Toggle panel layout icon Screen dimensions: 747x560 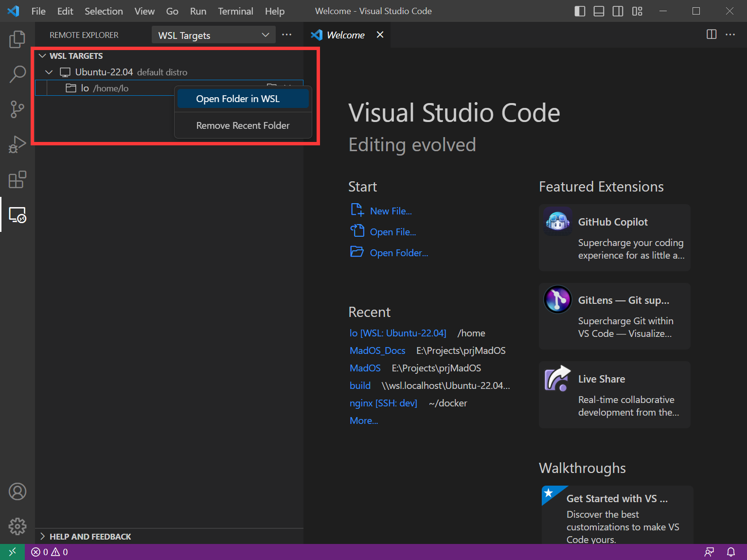click(x=599, y=11)
